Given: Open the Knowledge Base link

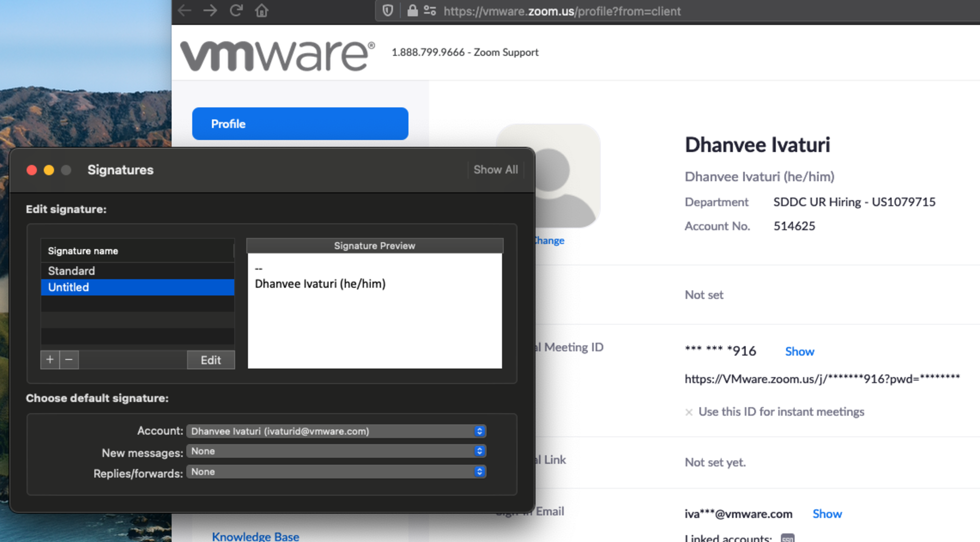Looking at the screenshot, I should pos(255,536).
